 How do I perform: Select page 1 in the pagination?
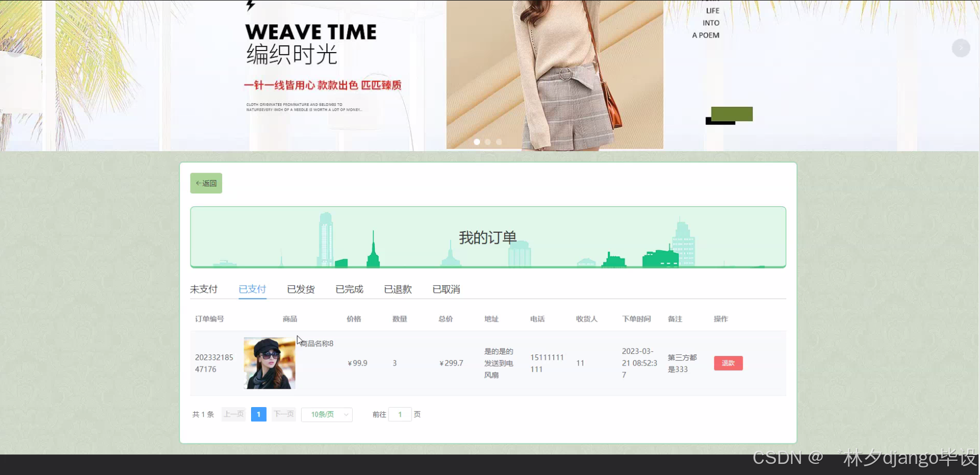(x=258, y=414)
